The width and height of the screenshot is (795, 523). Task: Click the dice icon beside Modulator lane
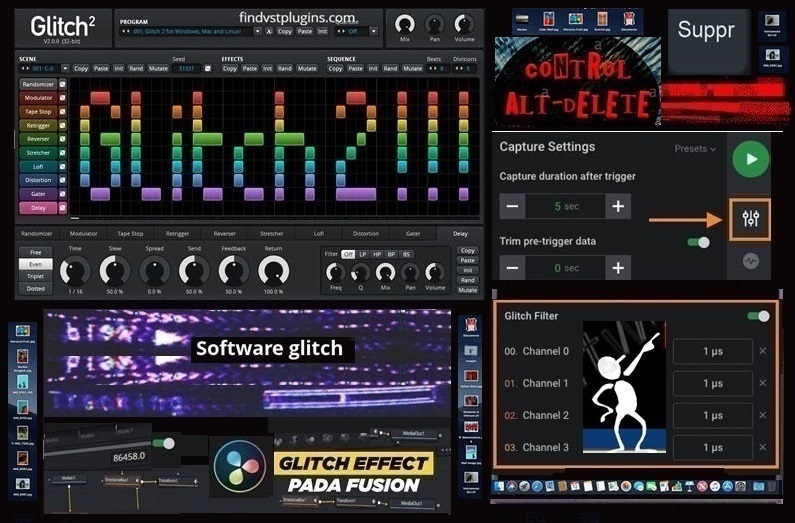[x=62, y=98]
